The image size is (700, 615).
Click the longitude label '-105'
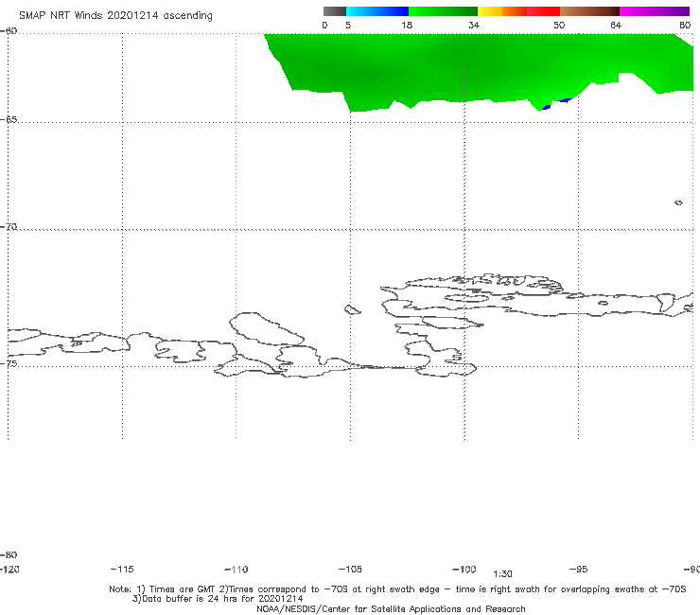(350, 569)
